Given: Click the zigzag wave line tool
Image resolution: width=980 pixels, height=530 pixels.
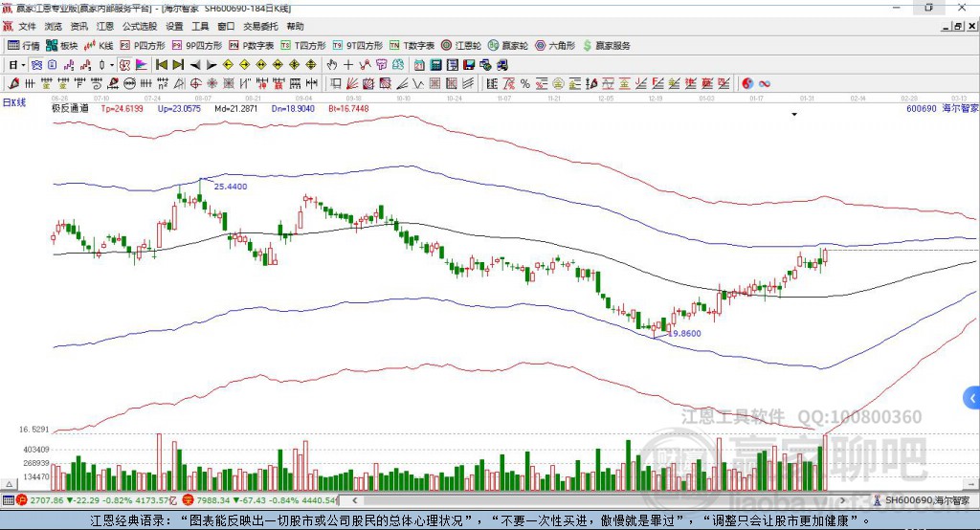Looking at the screenshot, I should pyautogui.click(x=418, y=83).
